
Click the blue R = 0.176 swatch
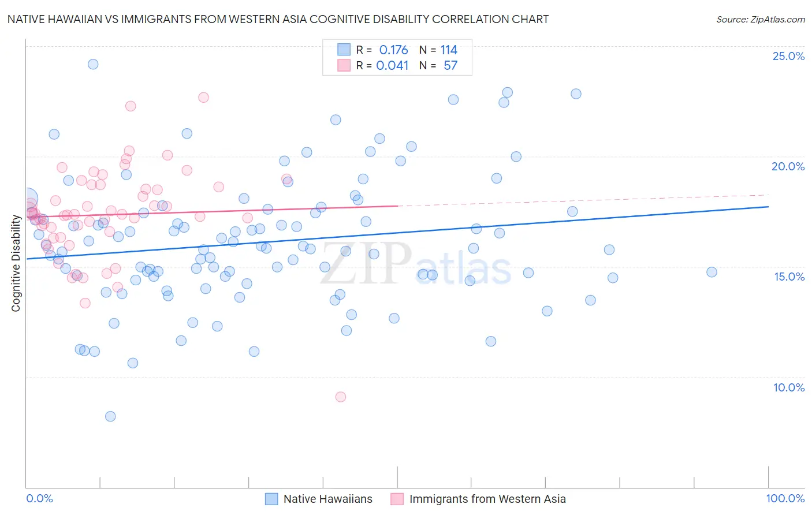pyautogui.click(x=344, y=50)
